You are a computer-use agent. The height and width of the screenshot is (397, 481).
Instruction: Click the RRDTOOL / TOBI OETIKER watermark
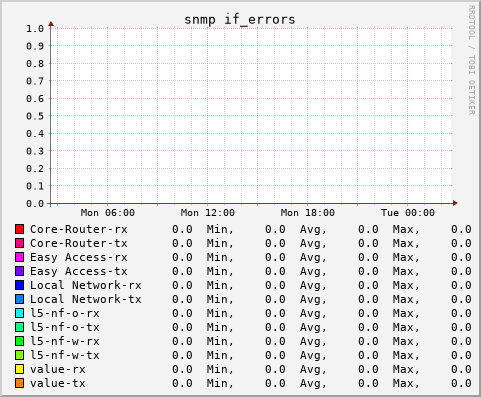[472, 60]
